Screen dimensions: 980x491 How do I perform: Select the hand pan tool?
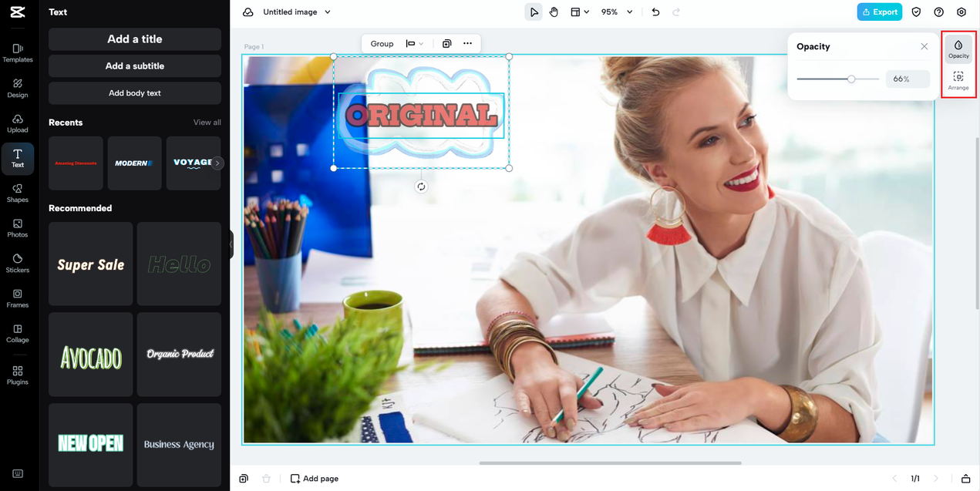click(554, 12)
